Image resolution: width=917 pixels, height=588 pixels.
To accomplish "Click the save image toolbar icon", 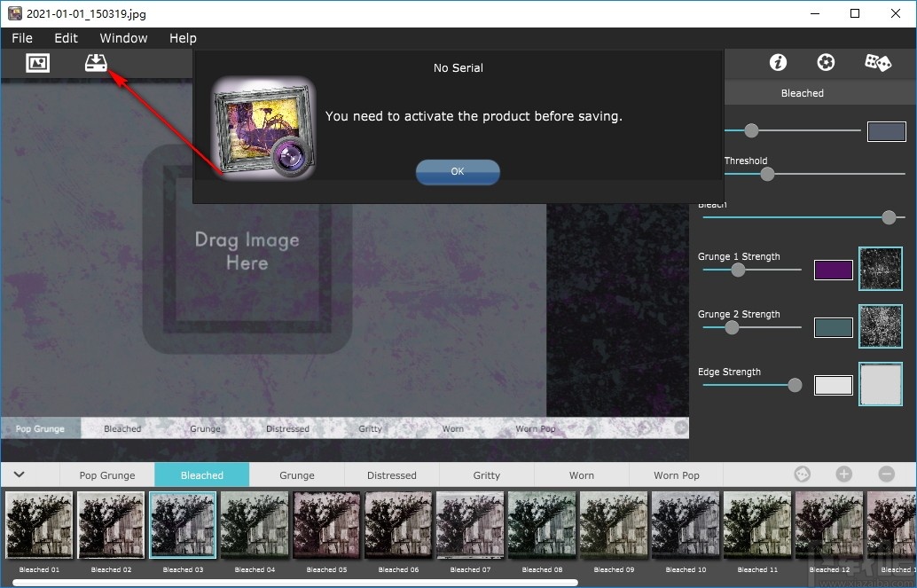I will pyautogui.click(x=96, y=63).
